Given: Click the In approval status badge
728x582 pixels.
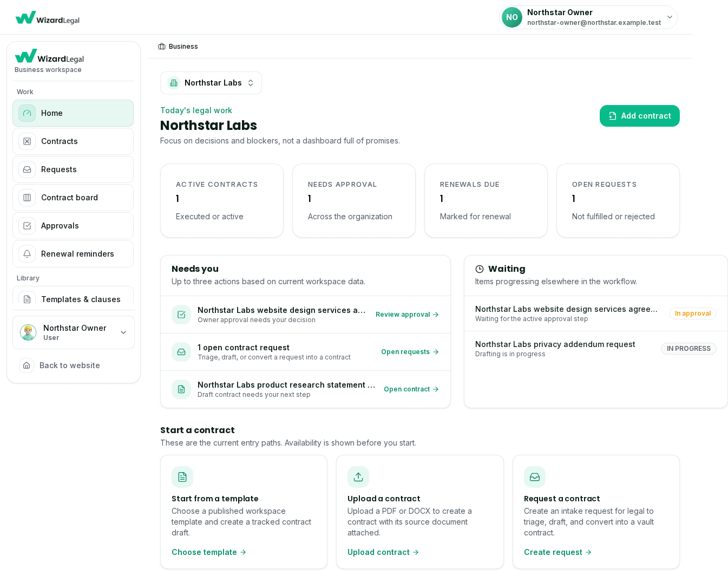Looking at the screenshot, I should point(693,313).
